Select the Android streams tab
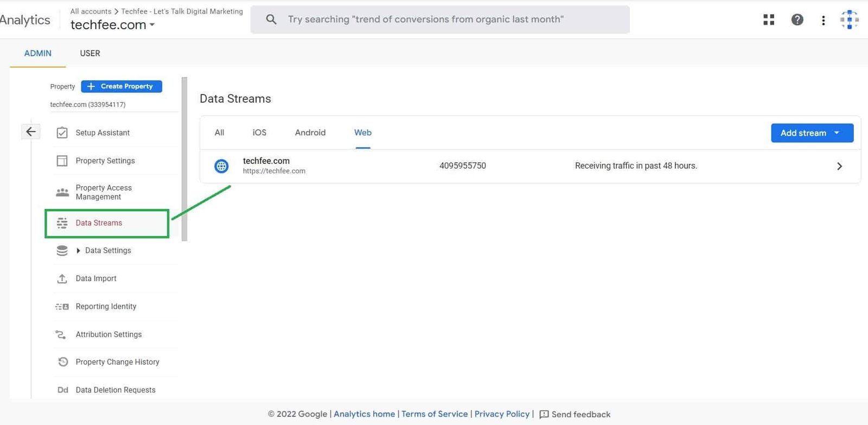Image resolution: width=868 pixels, height=425 pixels. coord(310,132)
